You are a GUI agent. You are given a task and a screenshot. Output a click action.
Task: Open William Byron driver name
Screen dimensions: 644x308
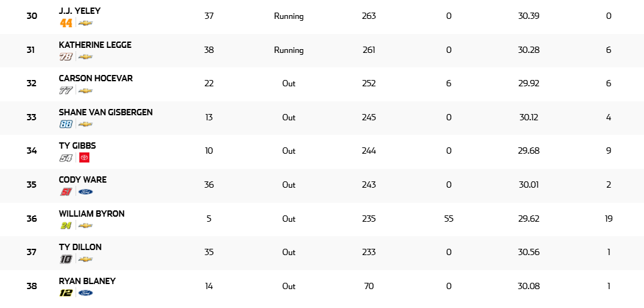92,214
